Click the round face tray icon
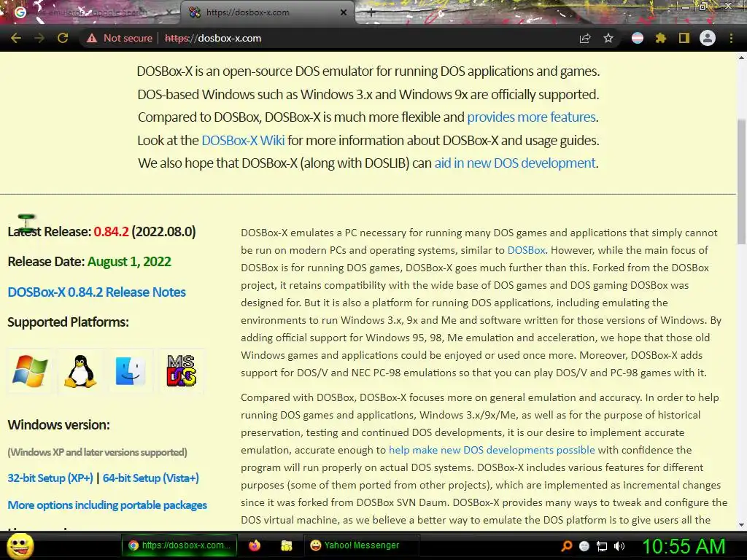Screen dimensions: 747x560 (x=584, y=546)
